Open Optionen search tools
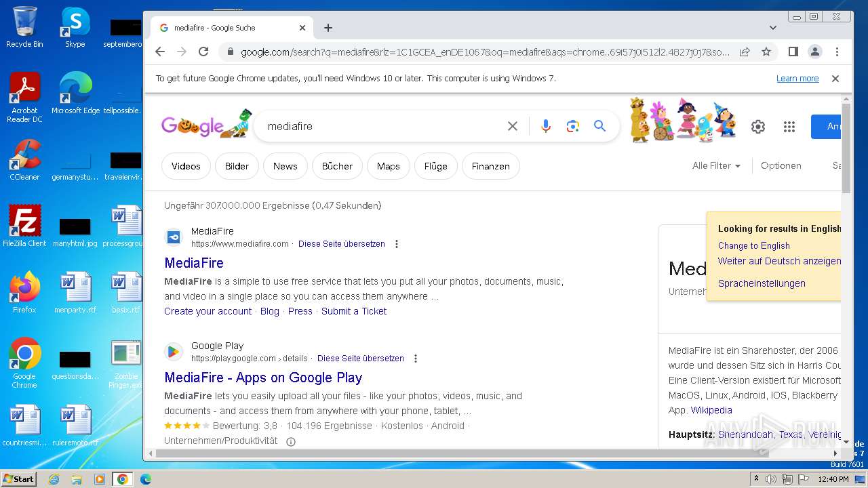 pos(781,166)
